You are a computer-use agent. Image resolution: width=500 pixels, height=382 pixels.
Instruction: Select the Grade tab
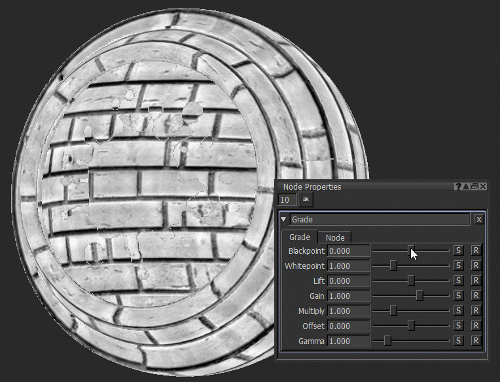pos(299,237)
